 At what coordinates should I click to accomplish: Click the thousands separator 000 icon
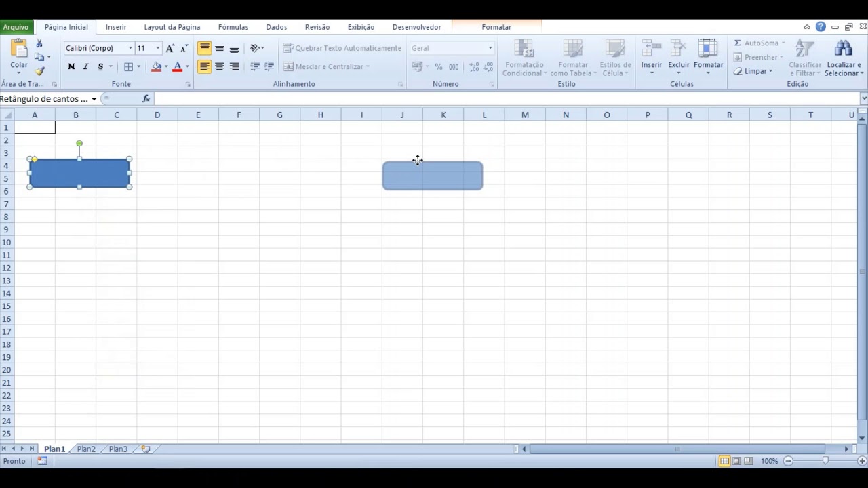coord(454,66)
